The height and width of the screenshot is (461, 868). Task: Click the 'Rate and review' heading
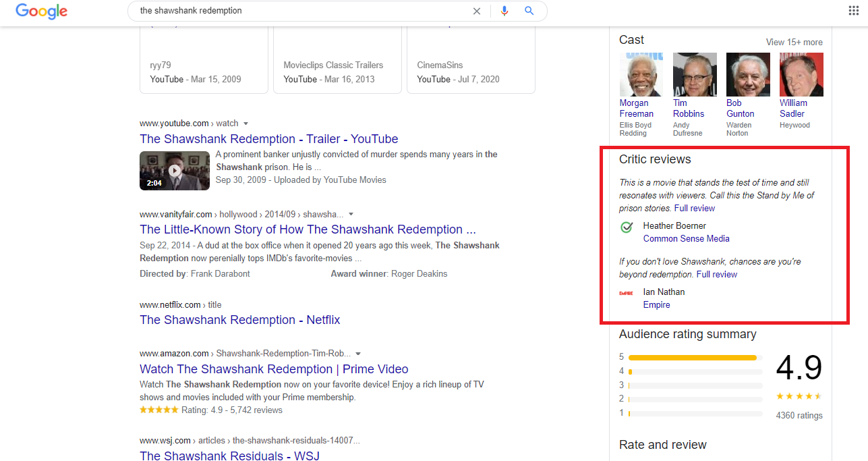(x=663, y=445)
